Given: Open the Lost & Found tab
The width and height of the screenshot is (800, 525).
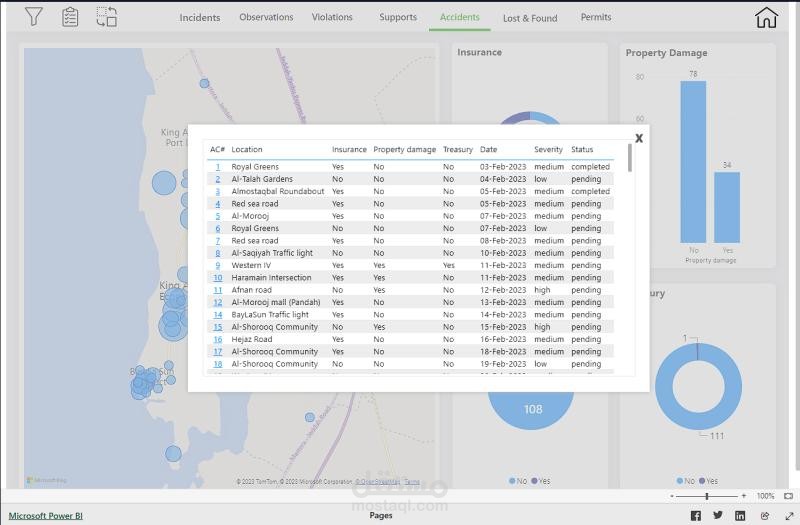Looking at the screenshot, I should 530,18.
